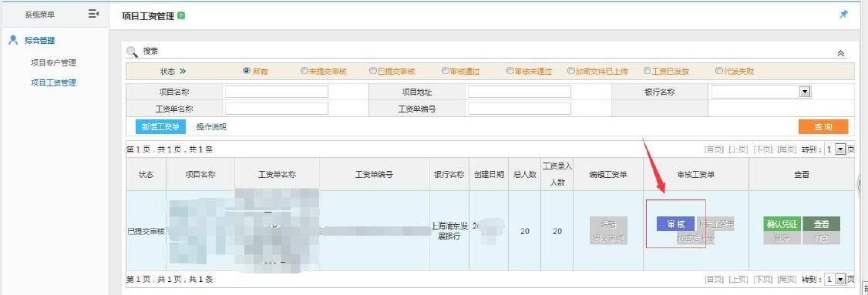868x295 pixels.
Task: Select the 审核通过 status radio button
Action: 445,71
